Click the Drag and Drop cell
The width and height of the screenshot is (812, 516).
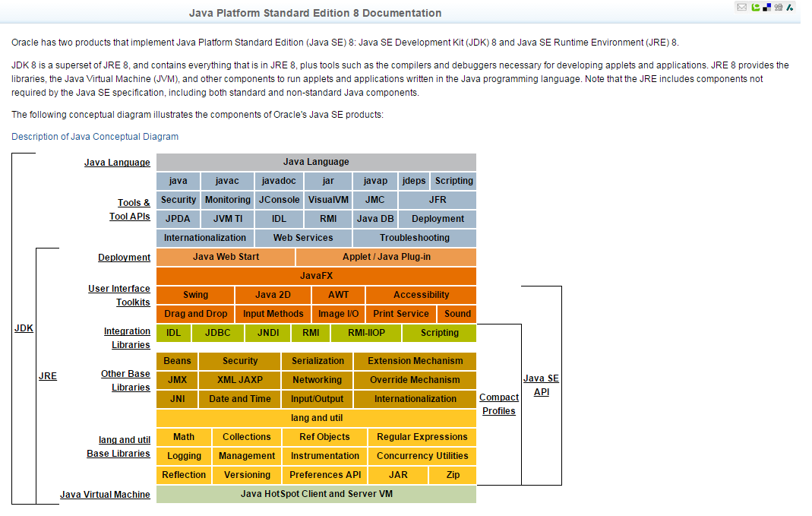(195, 313)
